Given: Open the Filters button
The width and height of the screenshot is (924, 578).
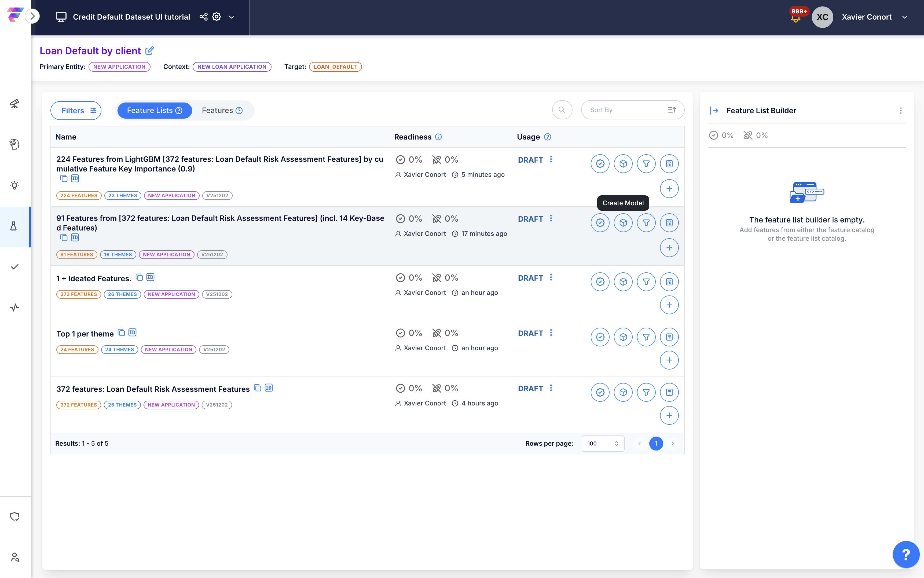Looking at the screenshot, I should click(76, 111).
